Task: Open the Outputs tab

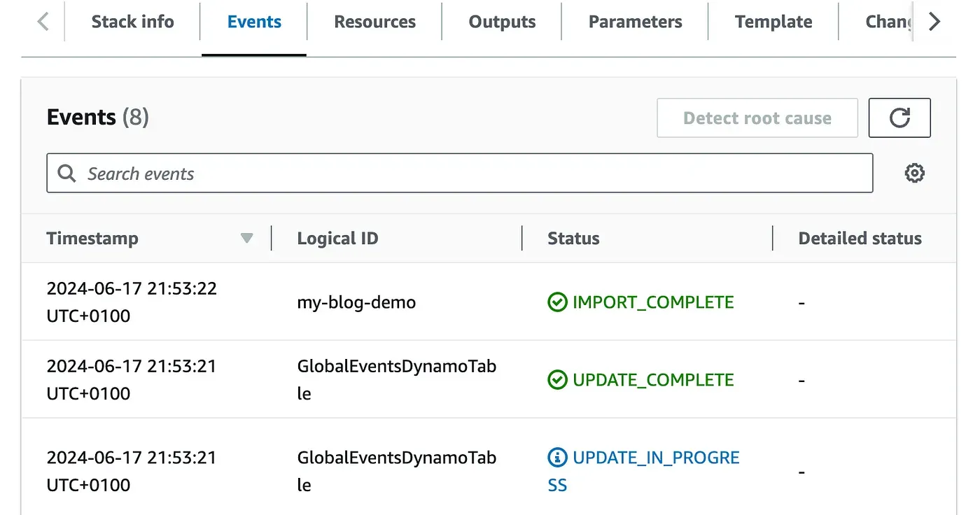Action: [502, 22]
